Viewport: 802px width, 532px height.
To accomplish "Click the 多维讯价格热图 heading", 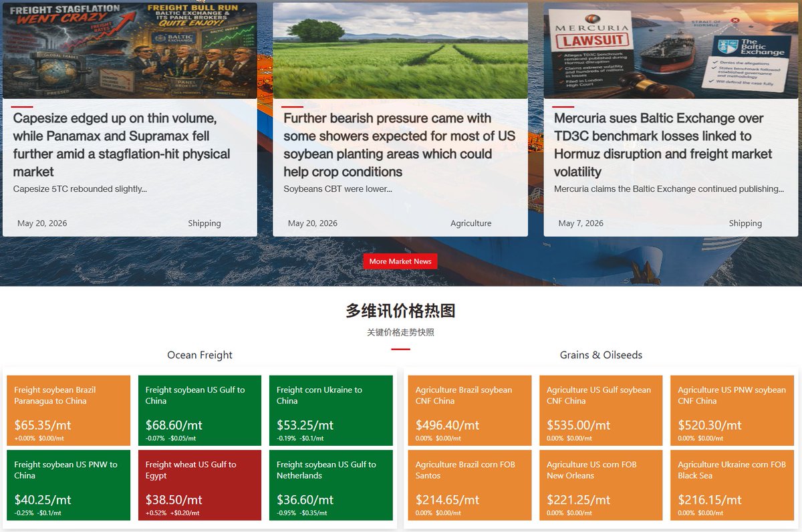I will [x=400, y=311].
